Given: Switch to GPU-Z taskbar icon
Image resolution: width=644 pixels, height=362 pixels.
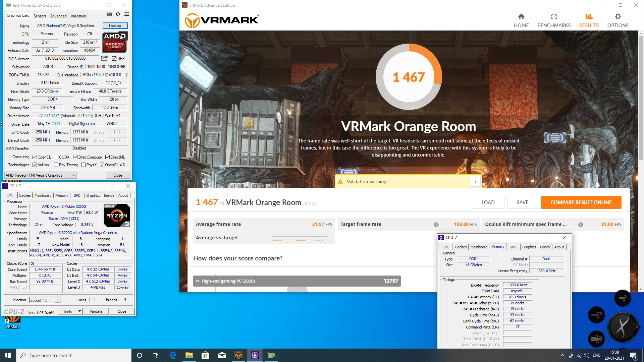Looking at the screenshot, I should pos(271,355).
